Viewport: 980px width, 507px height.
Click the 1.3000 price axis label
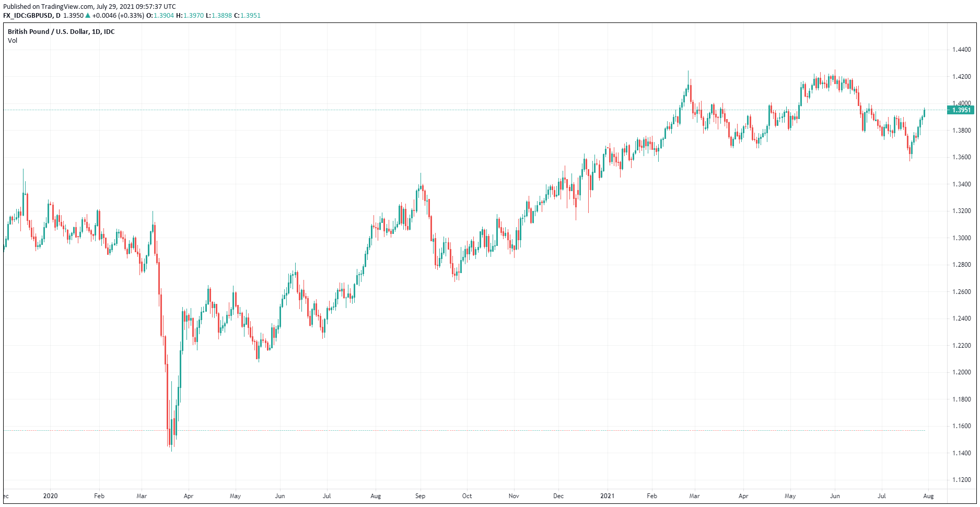tap(961, 238)
